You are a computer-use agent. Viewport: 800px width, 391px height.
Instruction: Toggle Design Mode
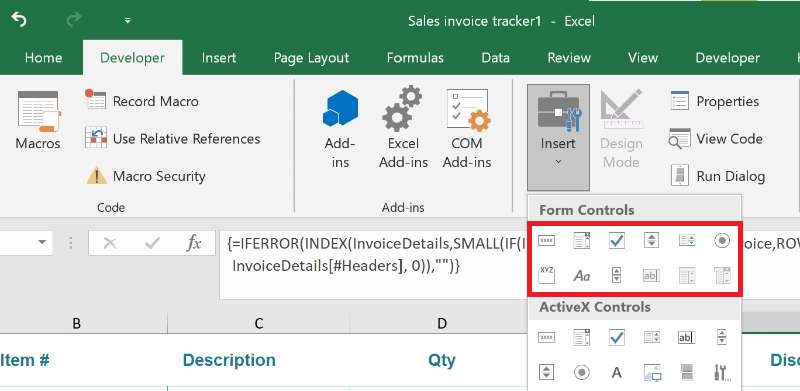point(621,129)
